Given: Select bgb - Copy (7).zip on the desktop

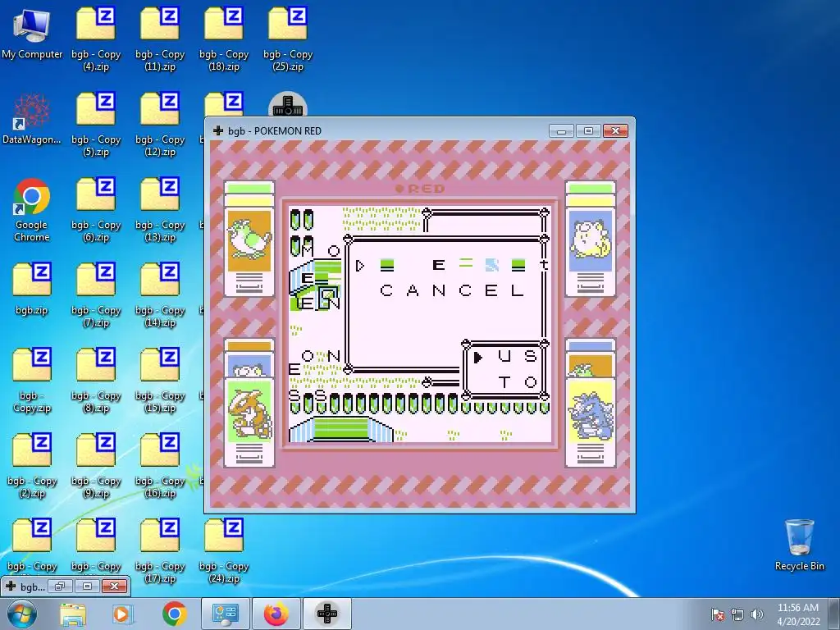Looking at the screenshot, I should click(96, 295).
